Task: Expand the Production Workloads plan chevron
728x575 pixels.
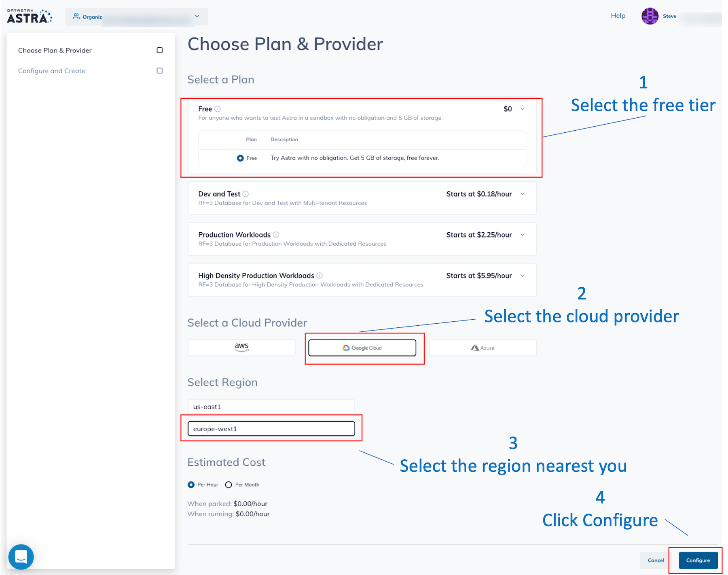Action: click(x=523, y=235)
